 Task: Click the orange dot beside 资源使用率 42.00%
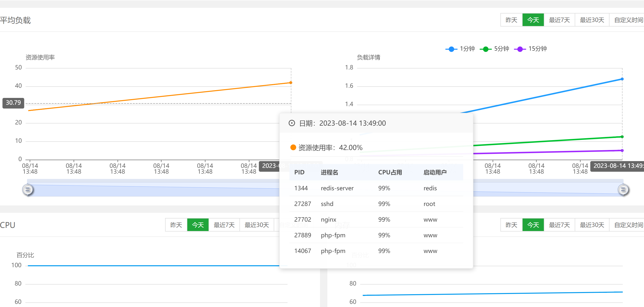click(x=293, y=147)
